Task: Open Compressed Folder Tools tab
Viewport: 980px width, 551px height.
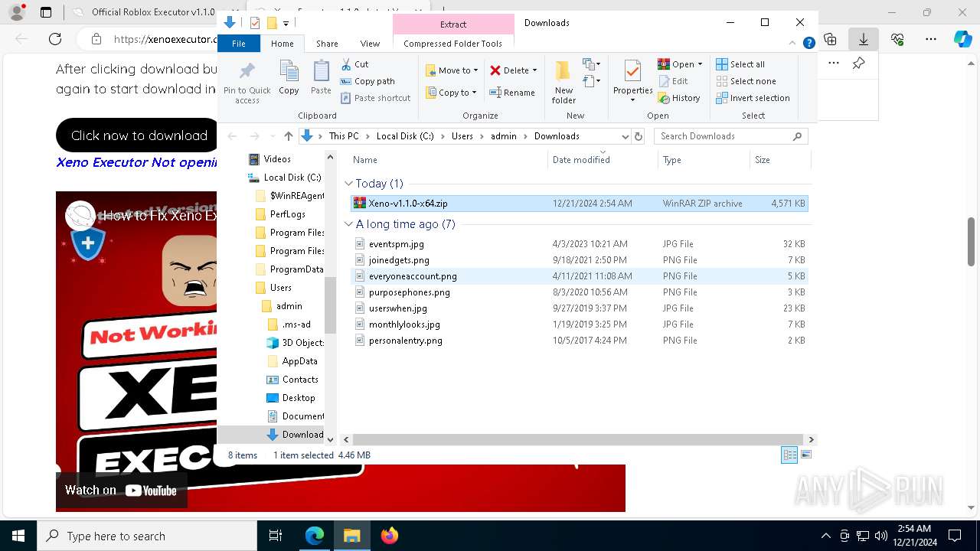Action: point(453,44)
